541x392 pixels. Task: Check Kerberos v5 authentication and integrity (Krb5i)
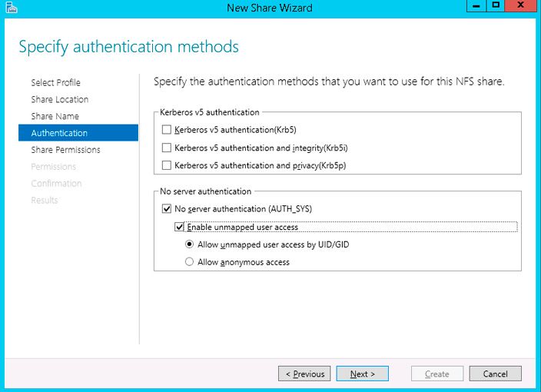(167, 148)
